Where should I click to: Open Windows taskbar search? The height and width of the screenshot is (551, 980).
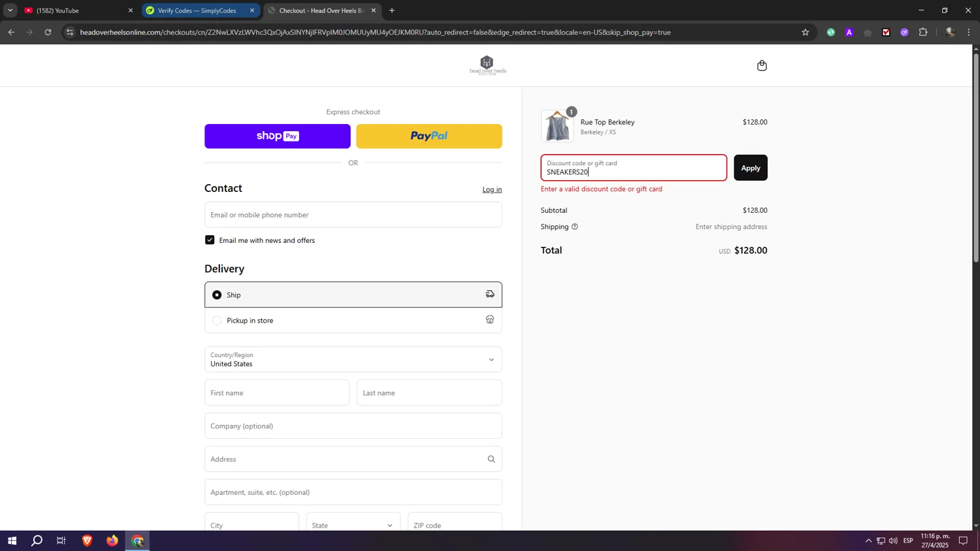tap(37, 541)
